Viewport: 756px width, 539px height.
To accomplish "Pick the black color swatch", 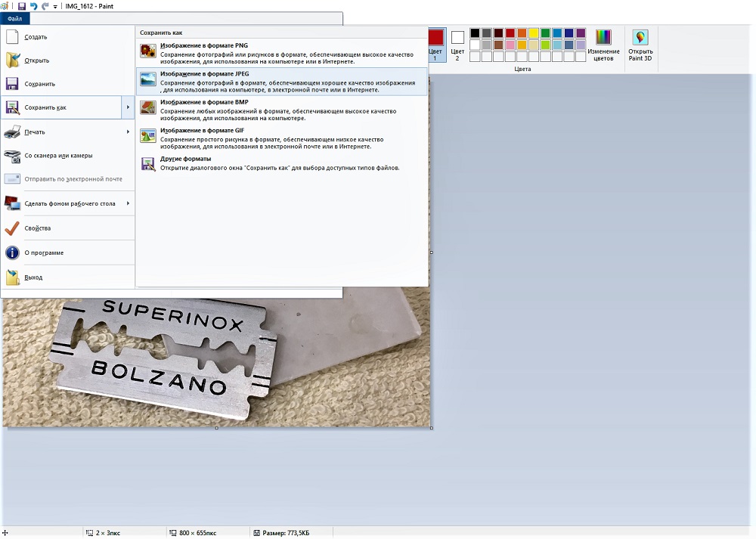I will pyautogui.click(x=475, y=33).
